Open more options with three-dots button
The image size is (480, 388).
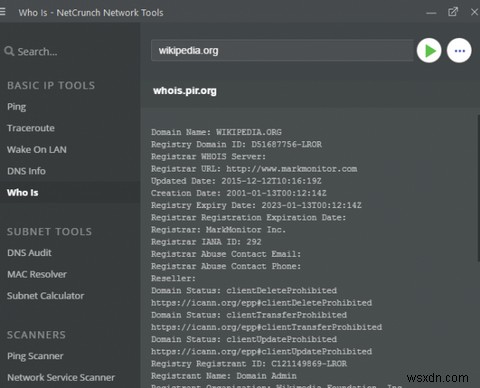pos(459,51)
